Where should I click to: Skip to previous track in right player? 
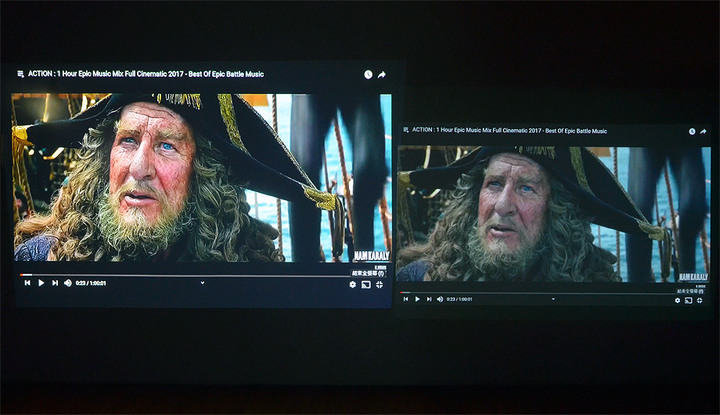click(x=406, y=299)
